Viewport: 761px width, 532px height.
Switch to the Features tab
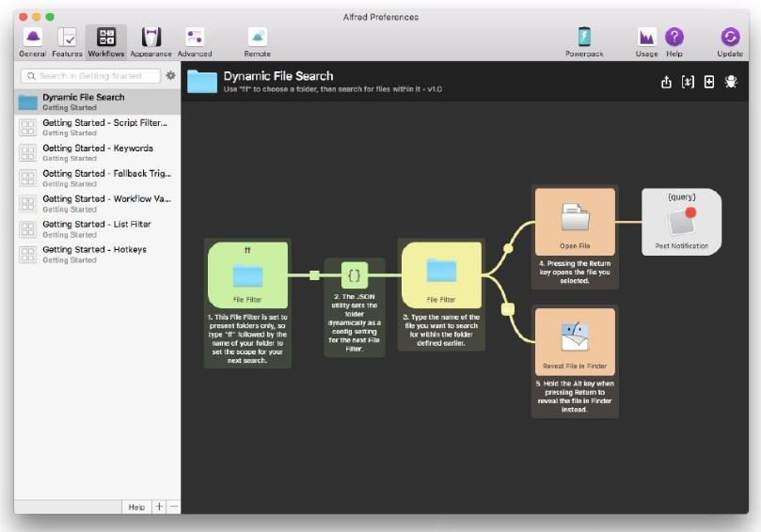click(x=67, y=41)
